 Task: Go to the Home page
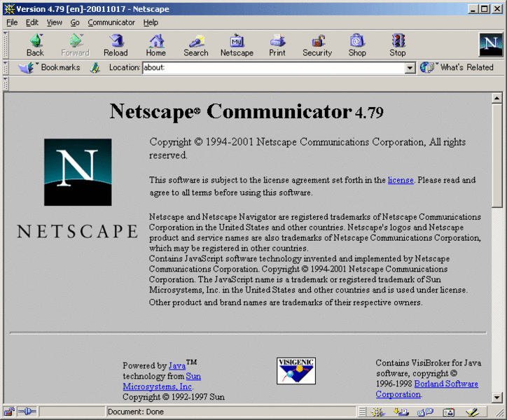click(156, 45)
